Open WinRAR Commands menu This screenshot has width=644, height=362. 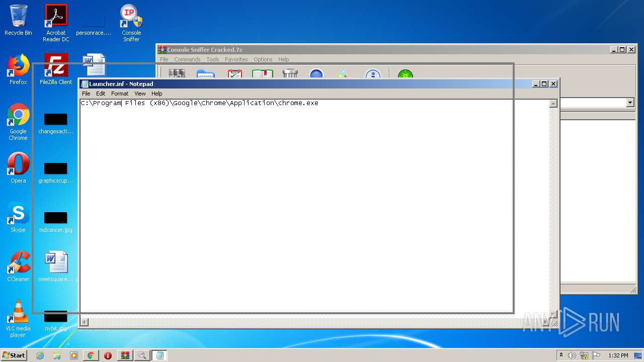tap(187, 59)
